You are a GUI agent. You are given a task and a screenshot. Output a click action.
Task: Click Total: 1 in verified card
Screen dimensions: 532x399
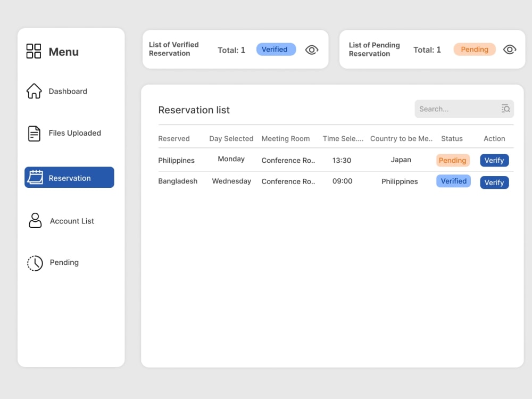pos(231,50)
